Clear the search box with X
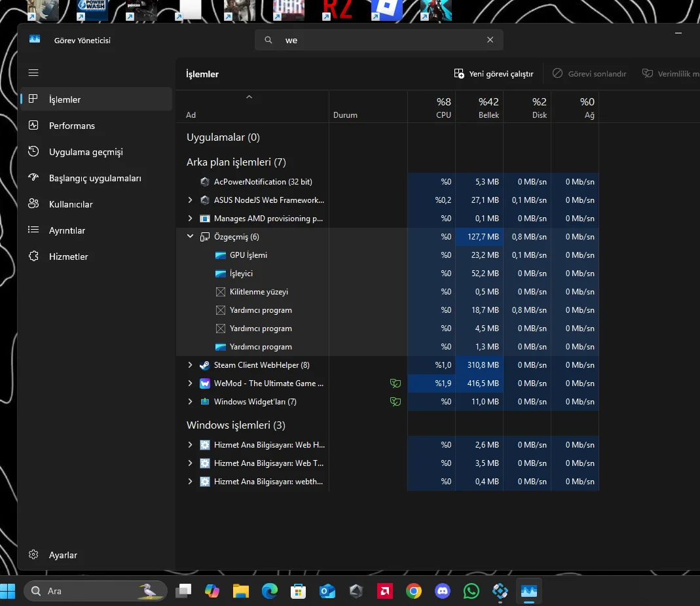The image size is (700, 606). coord(490,40)
